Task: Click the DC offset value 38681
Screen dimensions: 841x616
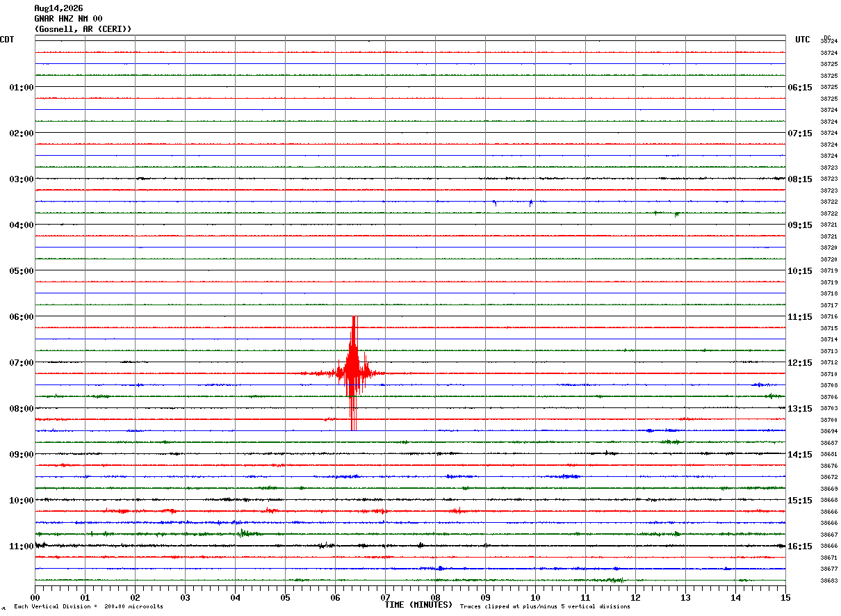Action: (829, 455)
